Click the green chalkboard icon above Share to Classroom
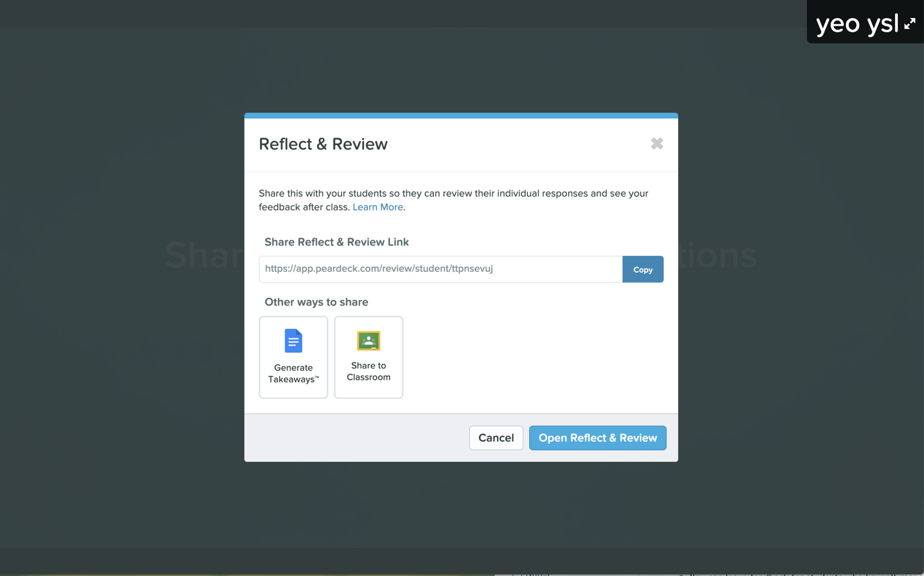This screenshot has height=576, width=924. click(369, 340)
